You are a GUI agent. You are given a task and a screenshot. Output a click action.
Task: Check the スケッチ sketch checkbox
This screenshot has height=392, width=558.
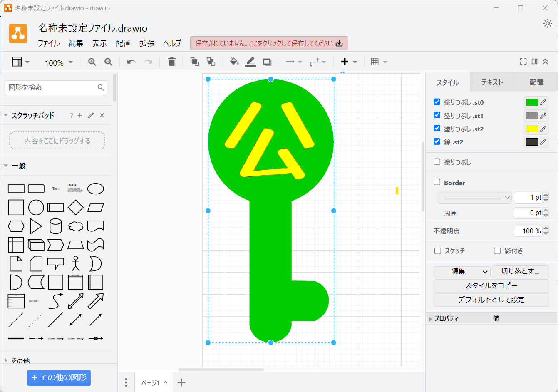click(x=436, y=251)
